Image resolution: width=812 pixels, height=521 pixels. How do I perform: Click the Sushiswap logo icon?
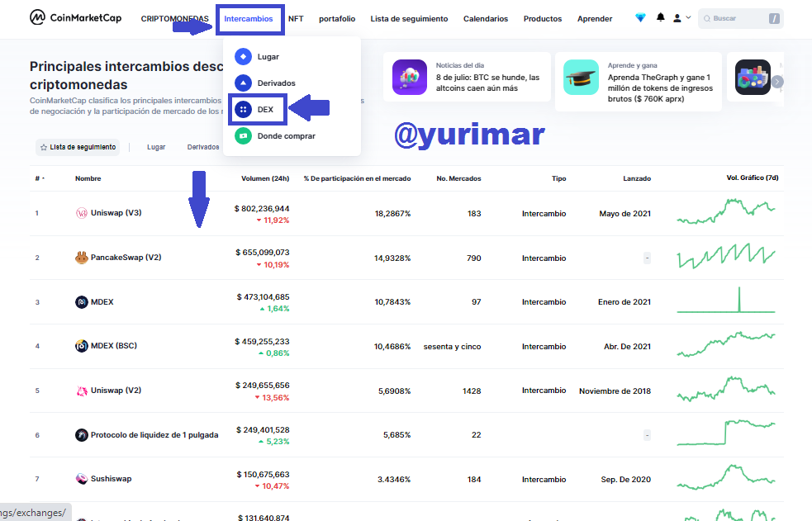click(81, 479)
